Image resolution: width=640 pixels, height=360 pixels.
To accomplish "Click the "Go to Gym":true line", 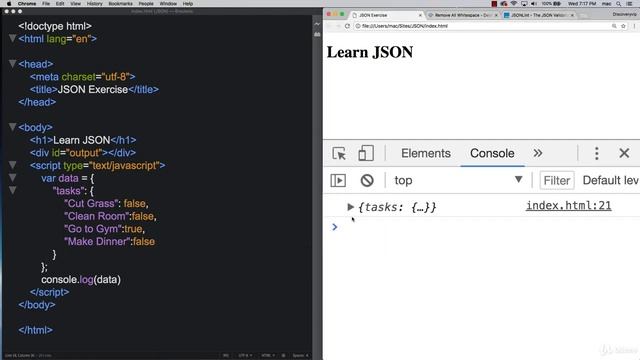I will pos(104,229).
